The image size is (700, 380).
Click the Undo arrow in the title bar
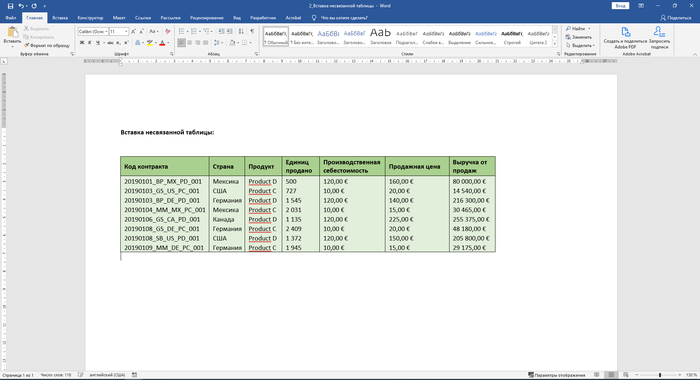(x=21, y=6)
